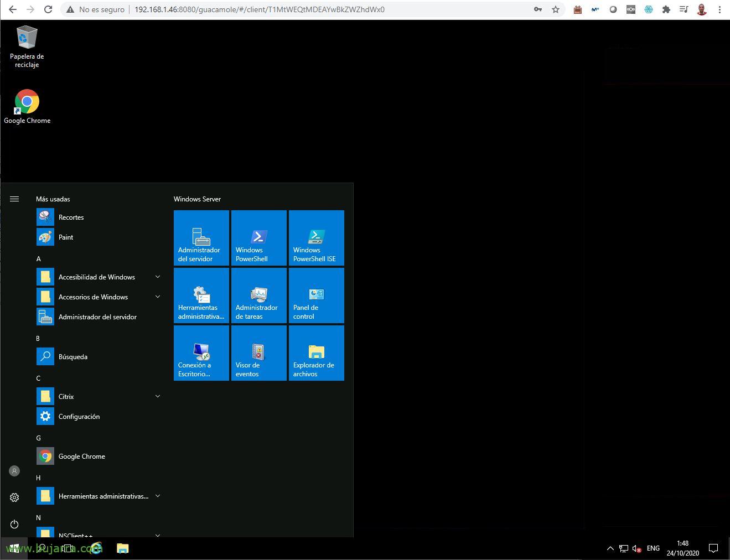This screenshot has width=730, height=560.
Task: Click Administrador del servidor tile
Action: [201, 238]
